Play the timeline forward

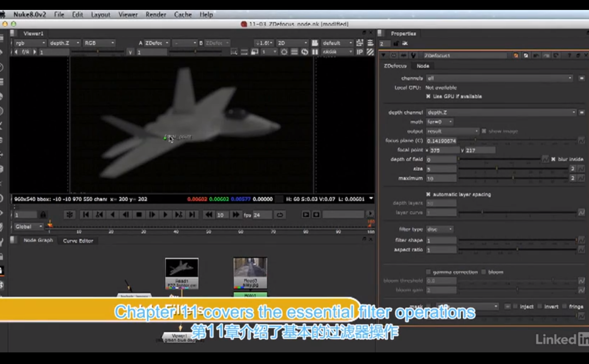click(166, 215)
